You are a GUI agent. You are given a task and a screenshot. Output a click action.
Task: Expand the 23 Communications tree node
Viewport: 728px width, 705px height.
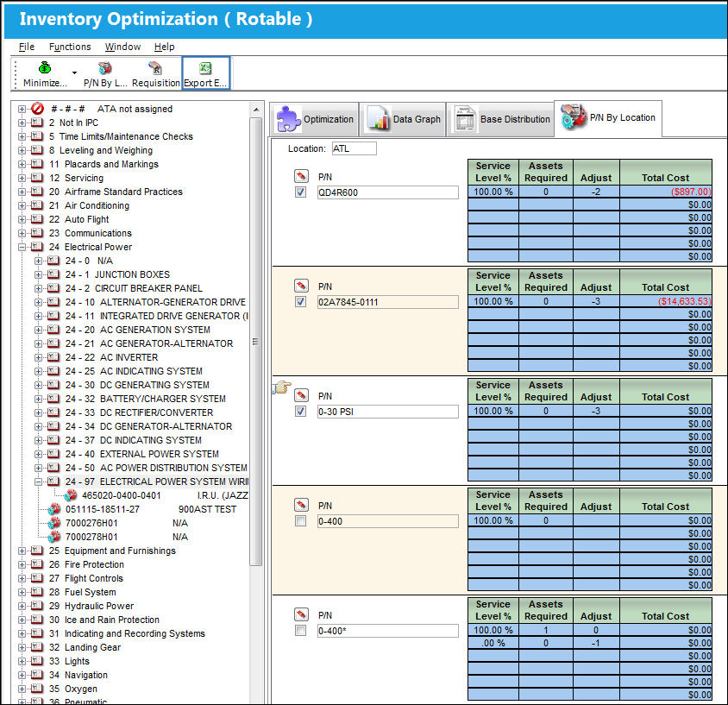(x=22, y=233)
